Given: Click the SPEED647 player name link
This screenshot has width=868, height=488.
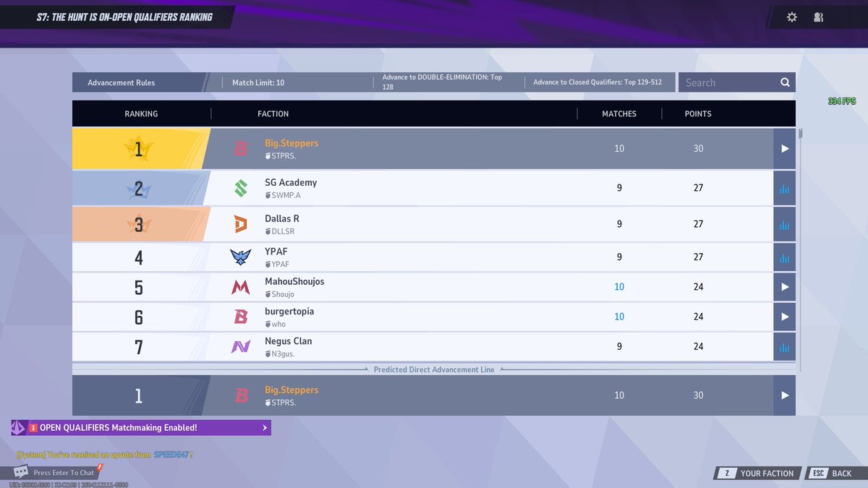Looking at the screenshot, I should point(171,454).
